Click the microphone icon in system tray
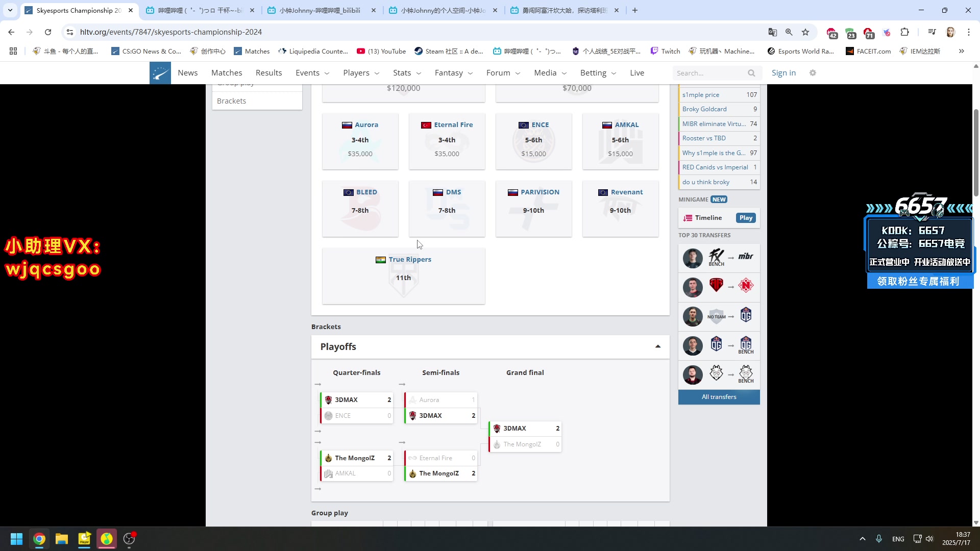 tap(879, 539)
